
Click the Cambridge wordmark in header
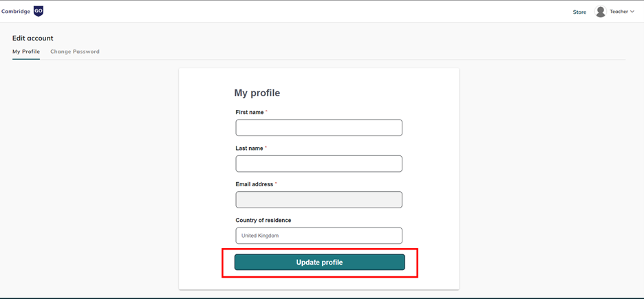tap(16, 12)
